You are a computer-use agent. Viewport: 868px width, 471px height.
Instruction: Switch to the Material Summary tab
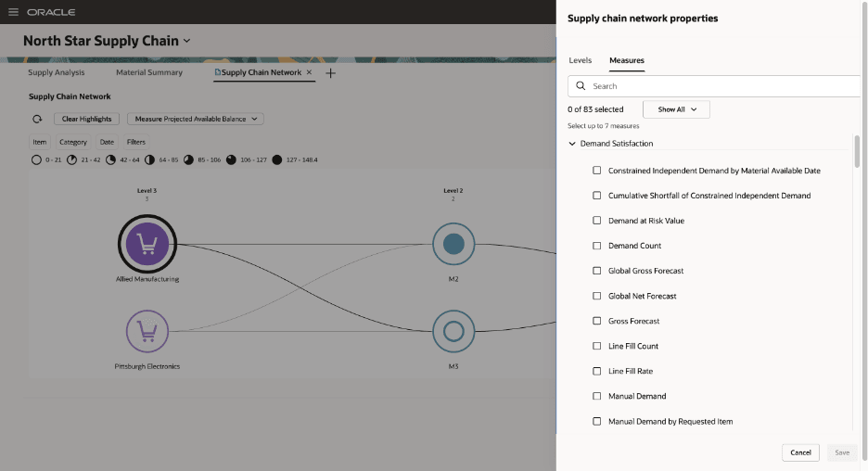pos(149,72)
